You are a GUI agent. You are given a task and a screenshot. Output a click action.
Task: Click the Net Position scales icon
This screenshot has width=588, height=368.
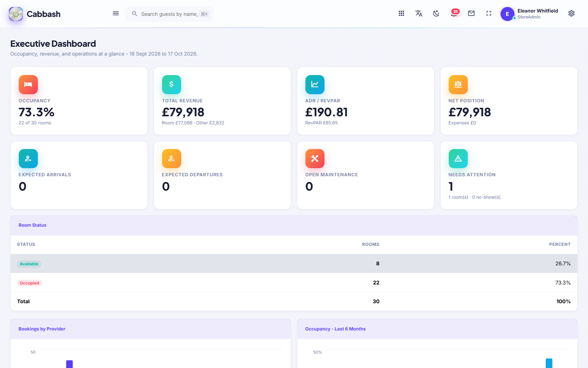458,85
